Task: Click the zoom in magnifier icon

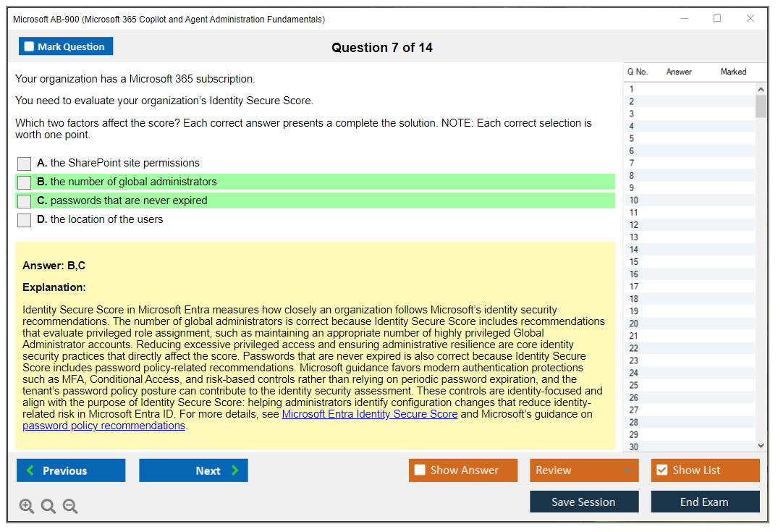Action: (x=26, y=506)
